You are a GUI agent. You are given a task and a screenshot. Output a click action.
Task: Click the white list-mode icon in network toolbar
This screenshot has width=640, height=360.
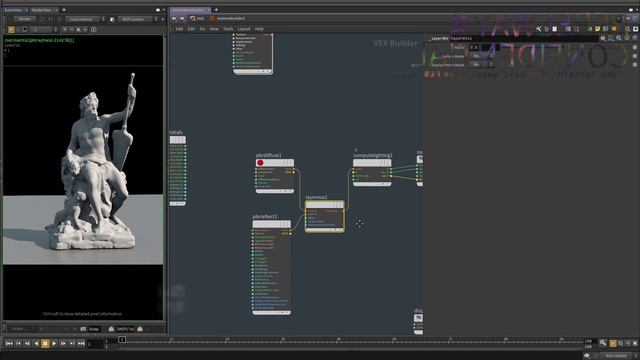(x=555, y=29)
